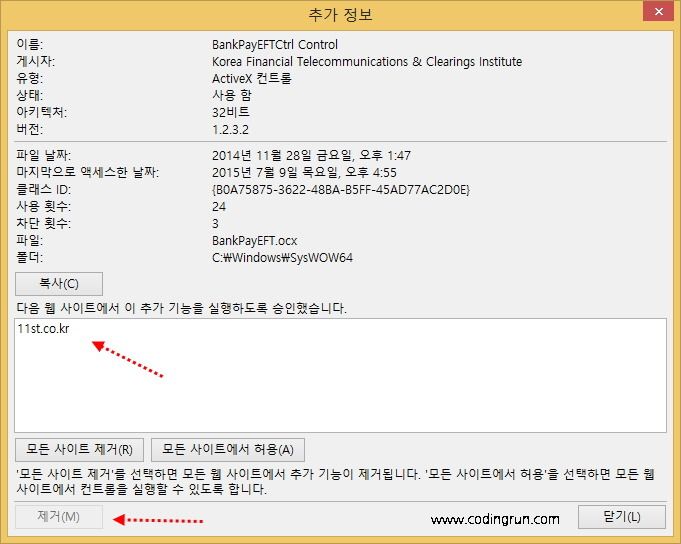
Task: Close the 추가 정보 dialog window
Action: pyautogui.click(x=658, y=12)
